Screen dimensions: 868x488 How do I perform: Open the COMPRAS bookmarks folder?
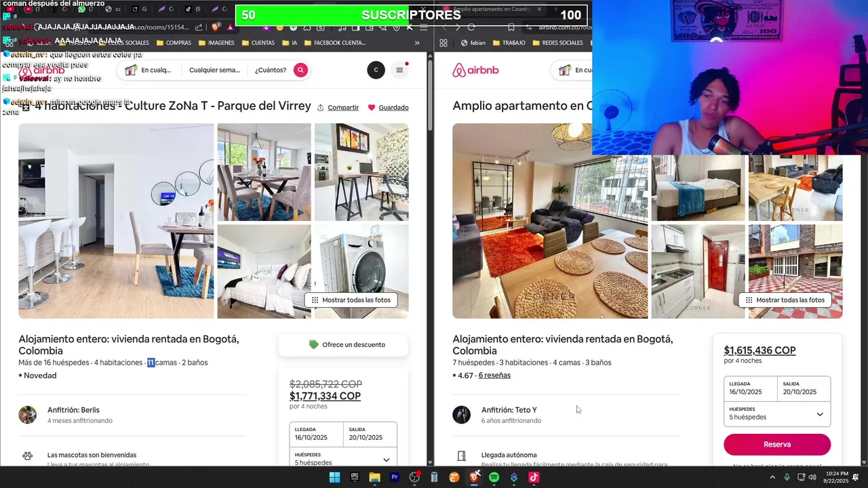coord(174,43)
